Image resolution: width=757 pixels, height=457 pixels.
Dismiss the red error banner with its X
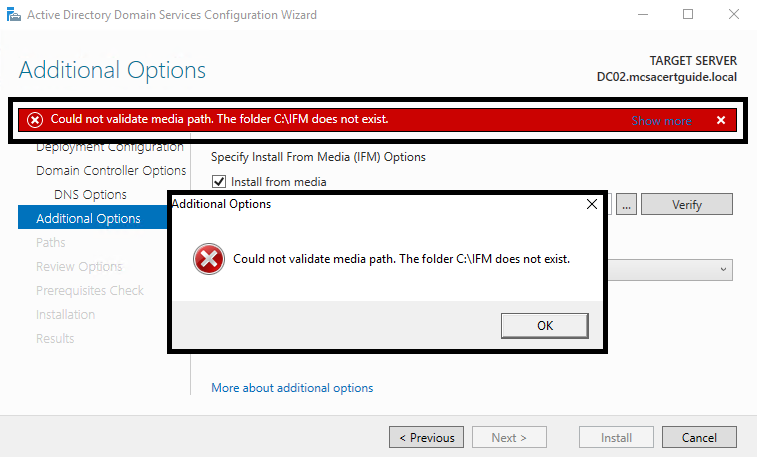click(721, 120)
